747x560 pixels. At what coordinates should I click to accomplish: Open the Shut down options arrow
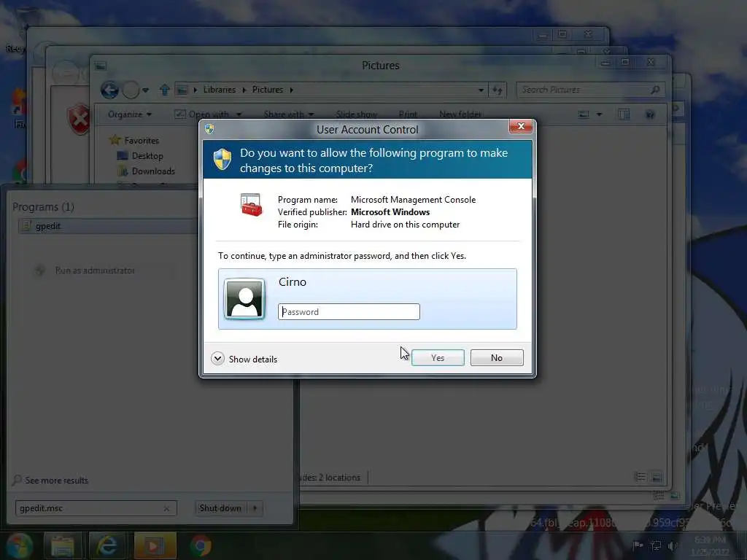(255, 508)
